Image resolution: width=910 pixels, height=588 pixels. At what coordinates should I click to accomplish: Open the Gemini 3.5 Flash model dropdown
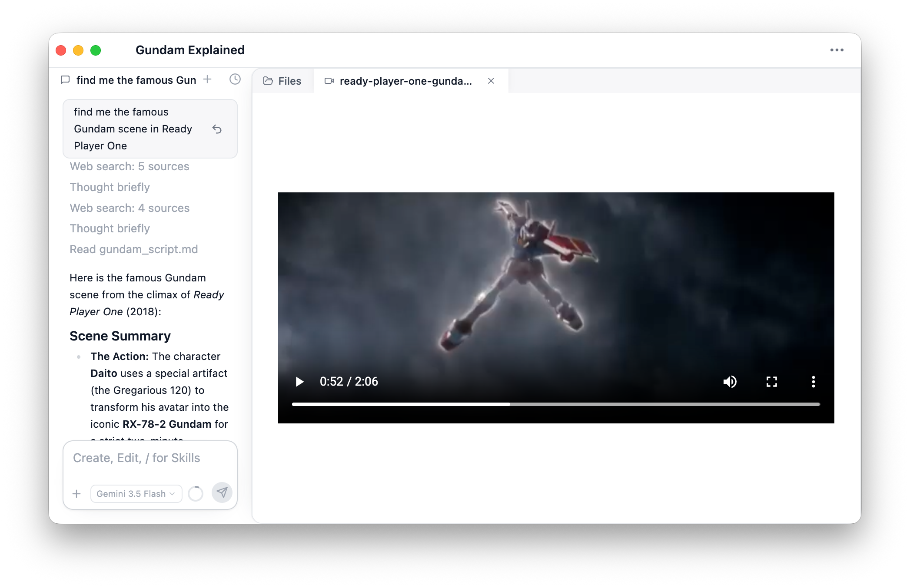click(x=136, y=494)
